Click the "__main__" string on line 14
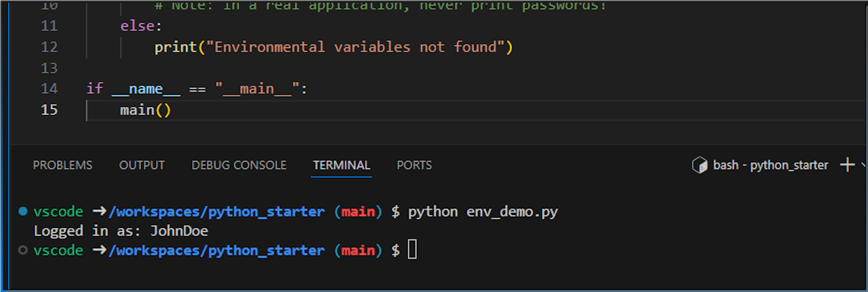 257,89
